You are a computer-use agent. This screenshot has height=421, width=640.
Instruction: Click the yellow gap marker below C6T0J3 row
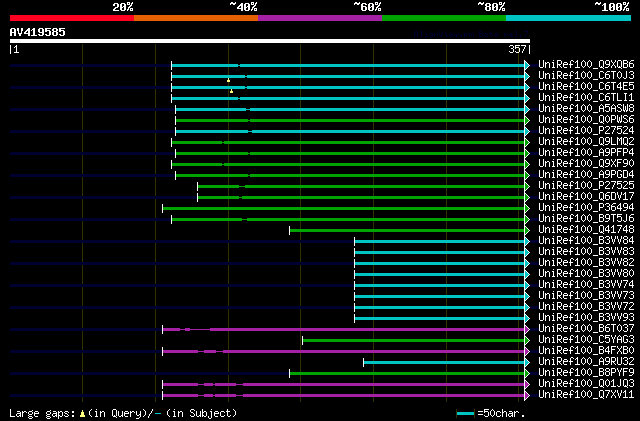coord(229,80)
